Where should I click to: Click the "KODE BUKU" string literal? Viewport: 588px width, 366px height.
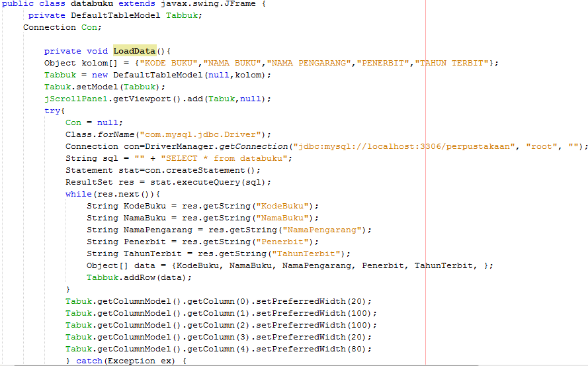click(169, 63)
